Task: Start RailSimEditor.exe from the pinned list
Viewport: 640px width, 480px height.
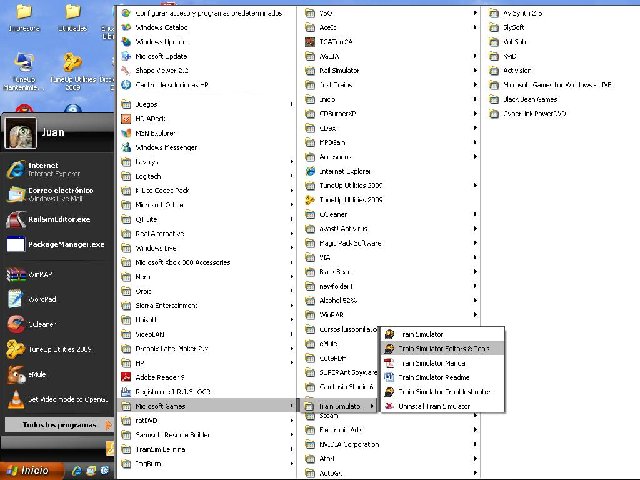Action: pos(50,220)
